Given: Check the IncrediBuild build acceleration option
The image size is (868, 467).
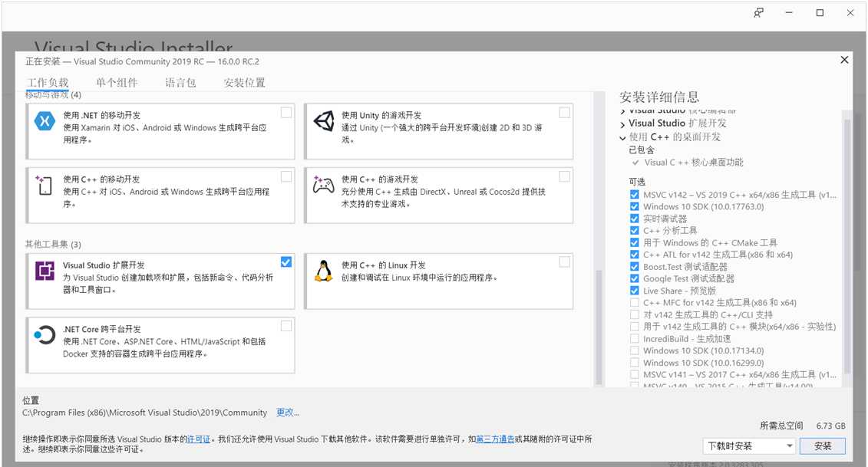Looking at the screenshot, I should pos(635,339).
